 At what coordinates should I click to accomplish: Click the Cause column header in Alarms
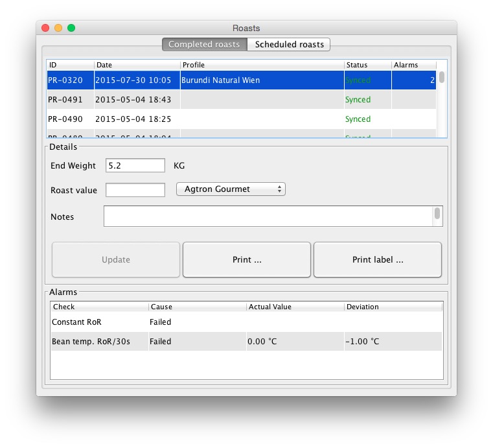tap(198, 307)
